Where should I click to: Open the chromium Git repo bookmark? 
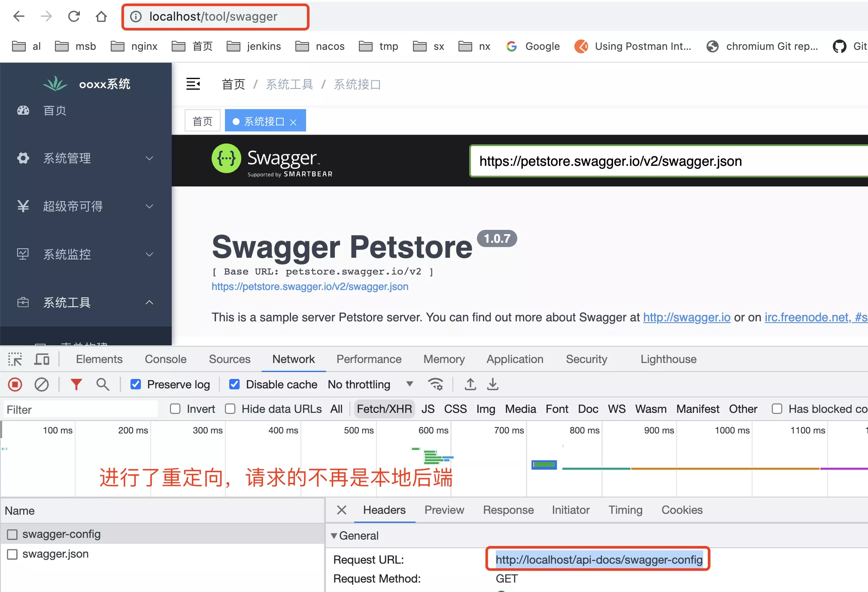click(762, 46)
